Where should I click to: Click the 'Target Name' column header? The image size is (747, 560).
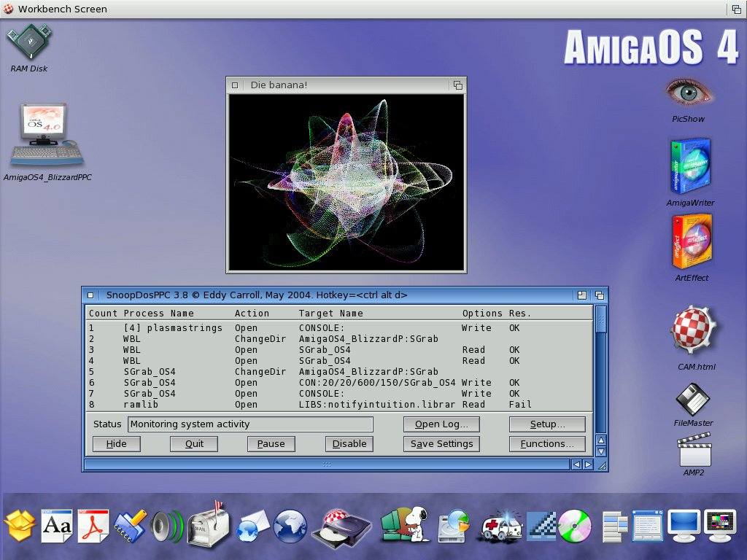(331, 314)
